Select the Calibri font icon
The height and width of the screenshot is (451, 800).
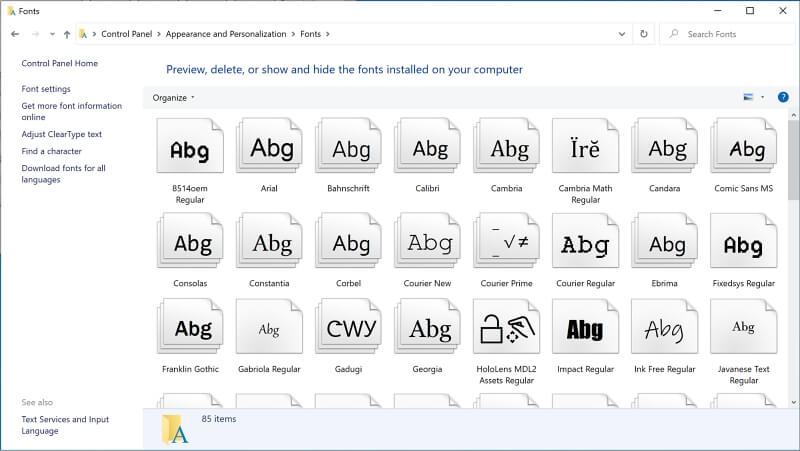tap(427, 146)
